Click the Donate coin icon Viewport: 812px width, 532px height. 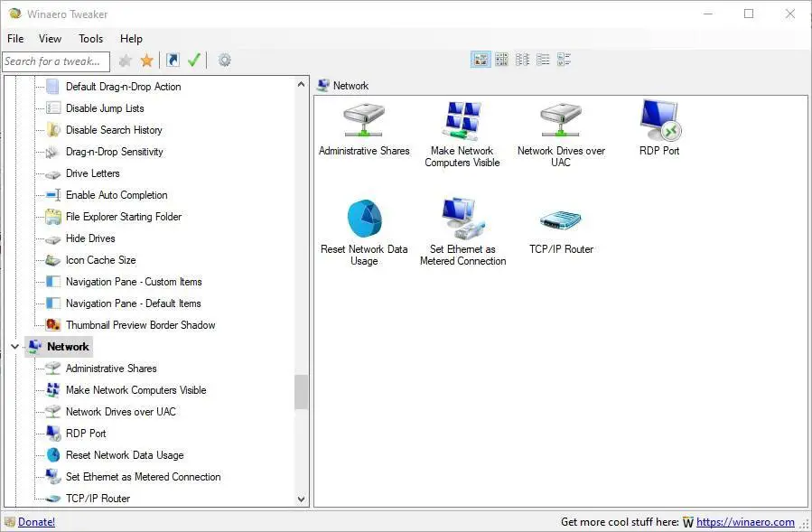pos(9,522)
